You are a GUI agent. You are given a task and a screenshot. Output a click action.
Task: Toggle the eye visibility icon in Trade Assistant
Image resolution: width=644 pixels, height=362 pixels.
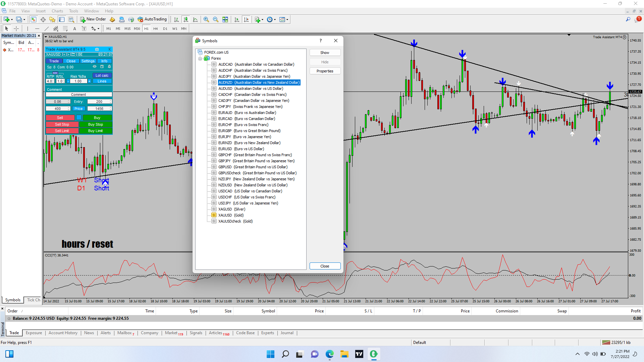click(x=95, y=67)
